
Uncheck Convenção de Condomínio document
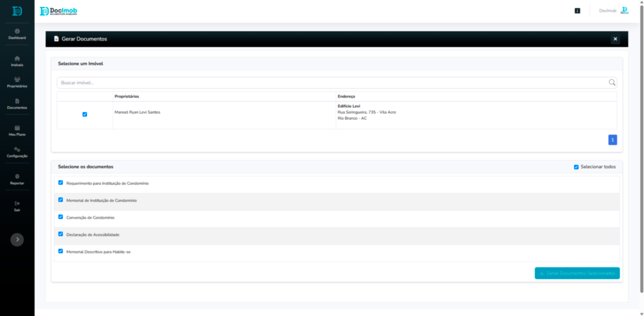pyautogui.click(x=61, y=217)
